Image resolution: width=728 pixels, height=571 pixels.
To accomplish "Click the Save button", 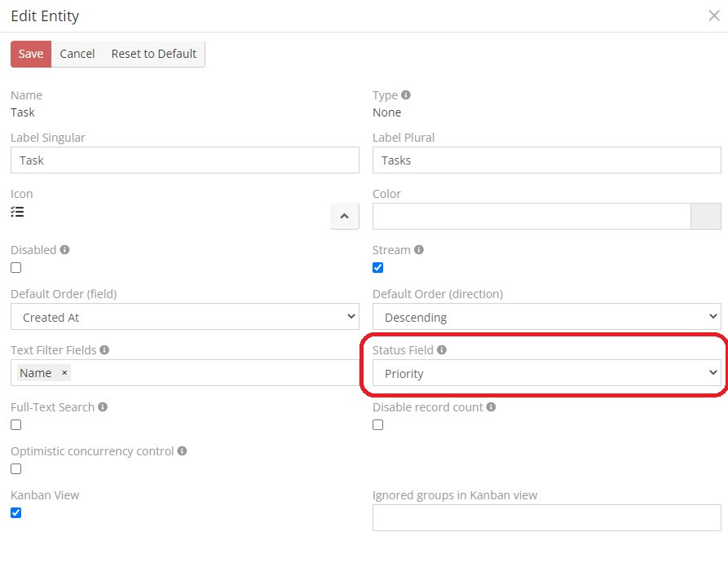I will pos(31,54).
